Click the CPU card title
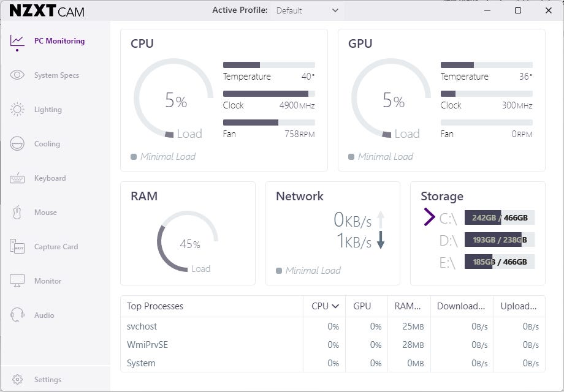 pos(142,43)
